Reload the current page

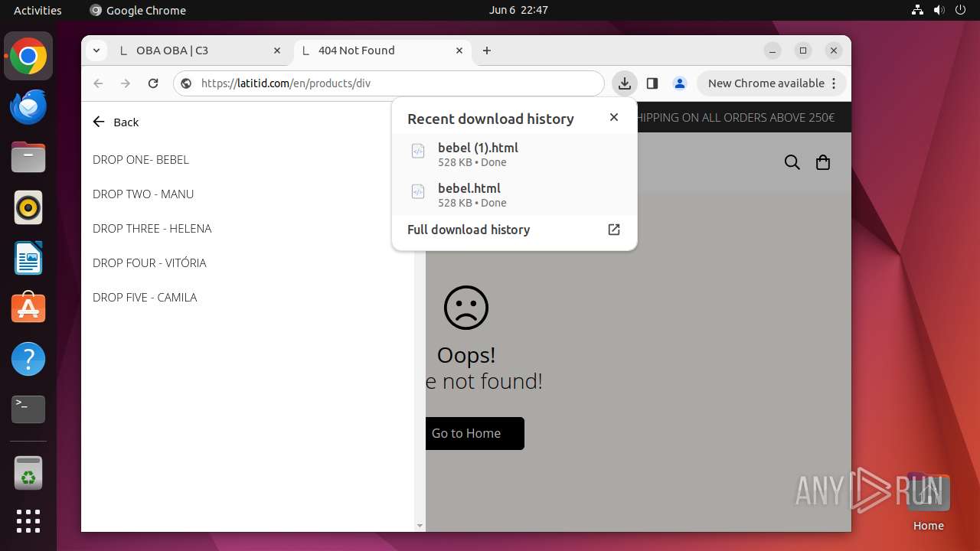153,83
